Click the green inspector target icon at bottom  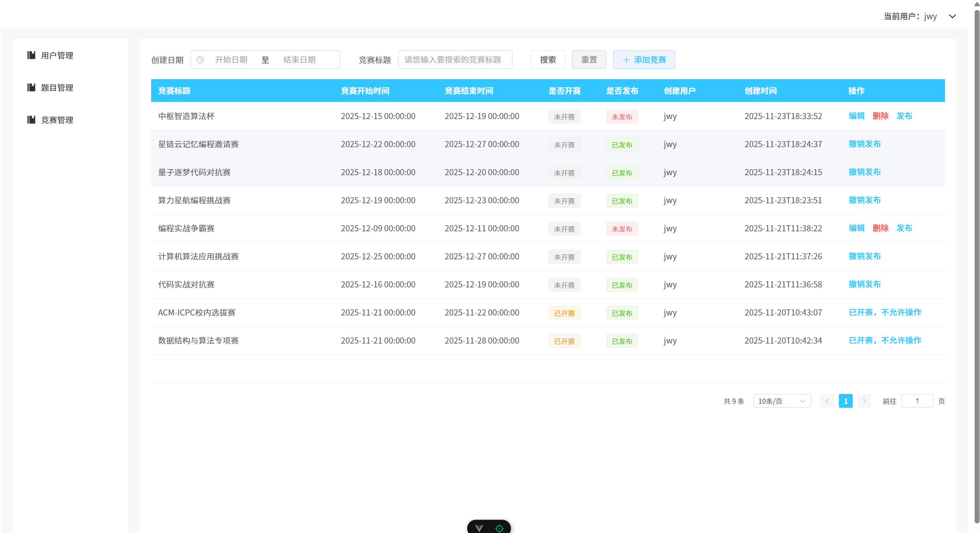coord(499,528)
